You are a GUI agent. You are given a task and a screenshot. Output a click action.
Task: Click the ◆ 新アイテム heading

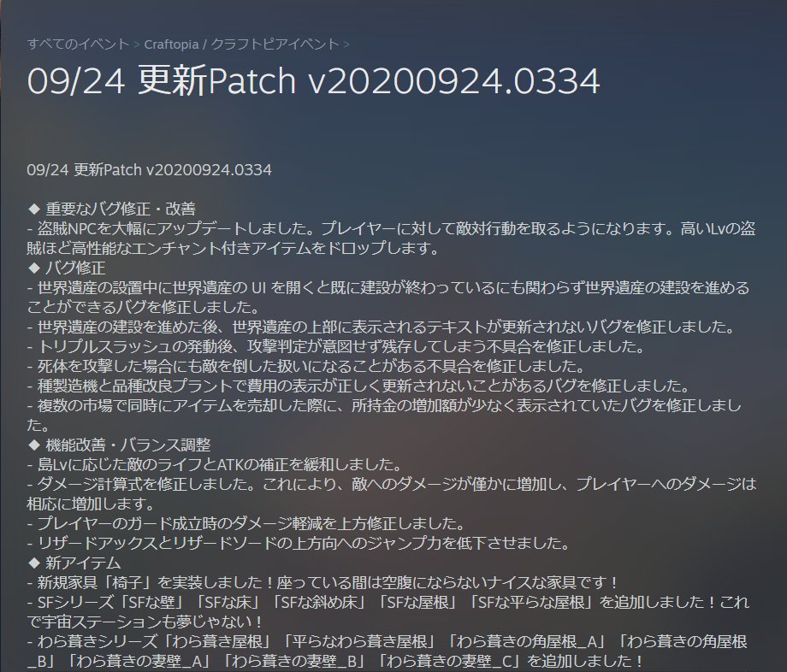click(x=74, y=563)
